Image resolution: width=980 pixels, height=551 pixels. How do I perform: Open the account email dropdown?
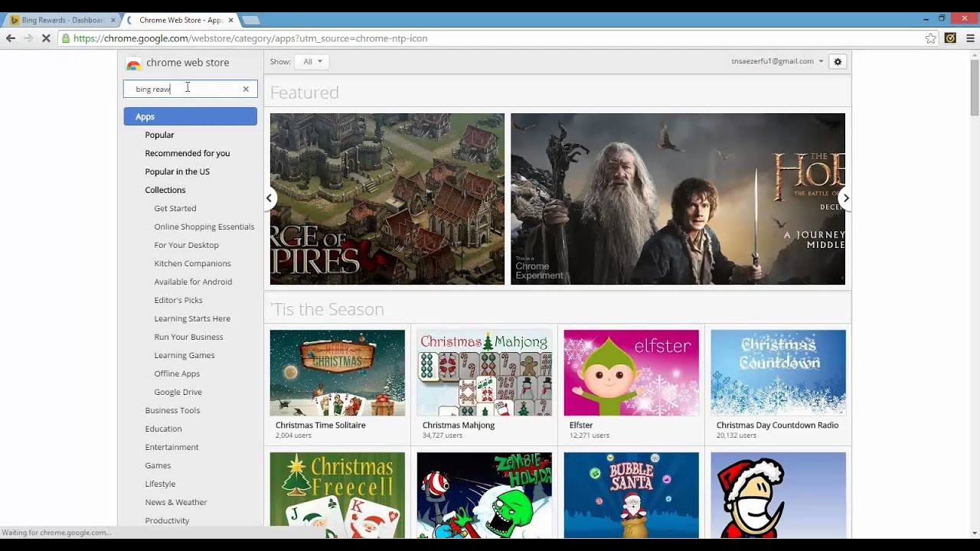pyautogui.click(x=777, y=61)
